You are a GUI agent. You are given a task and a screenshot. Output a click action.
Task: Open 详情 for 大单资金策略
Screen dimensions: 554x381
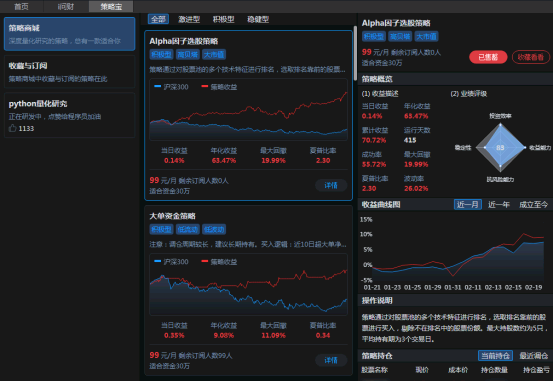[331, 360]
